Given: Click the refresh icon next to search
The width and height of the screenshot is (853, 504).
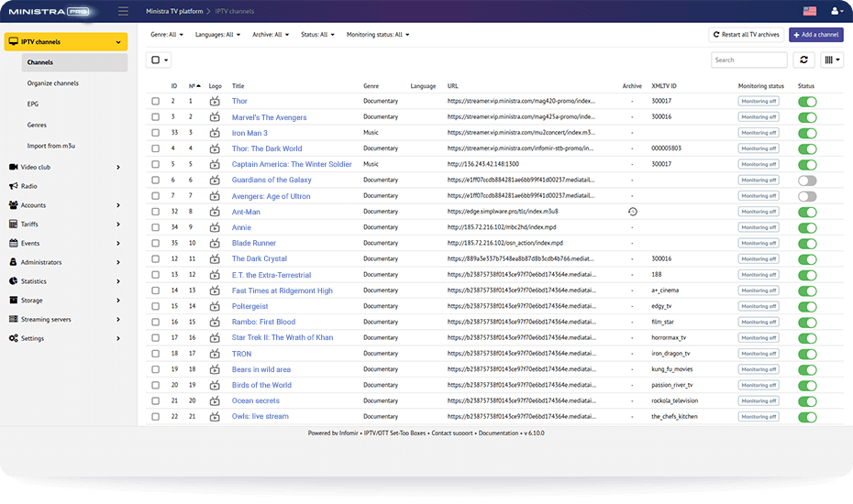Looking at the screenshot, I should [803, 60].
